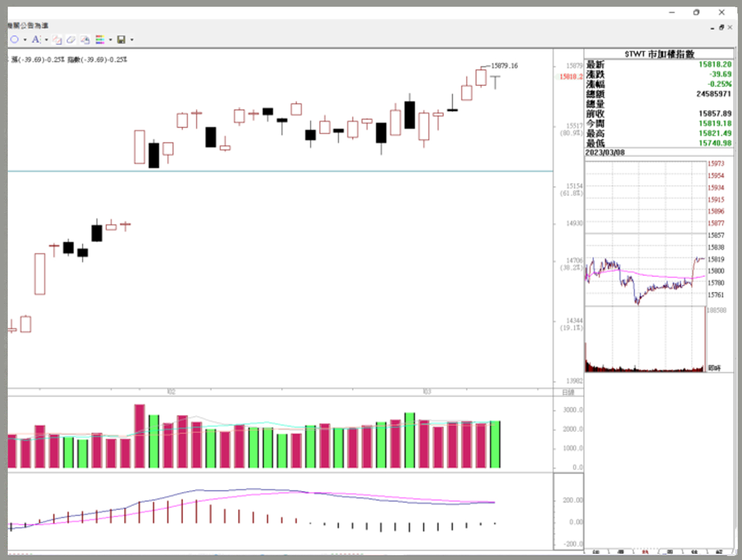Open the text tool dropdown arrow
Image resolution: width=742 pixels, height=560 pixels.
click(46, 40)
